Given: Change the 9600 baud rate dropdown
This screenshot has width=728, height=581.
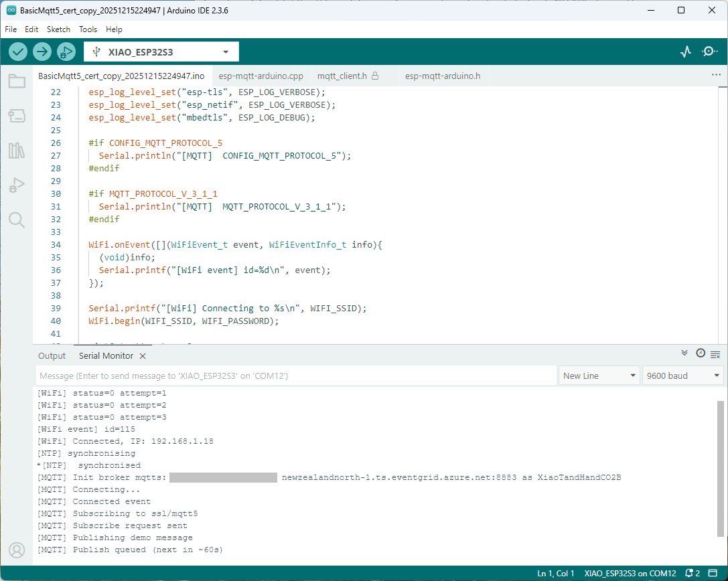Looking at the screenshot, I should click(x=682, y=376).
